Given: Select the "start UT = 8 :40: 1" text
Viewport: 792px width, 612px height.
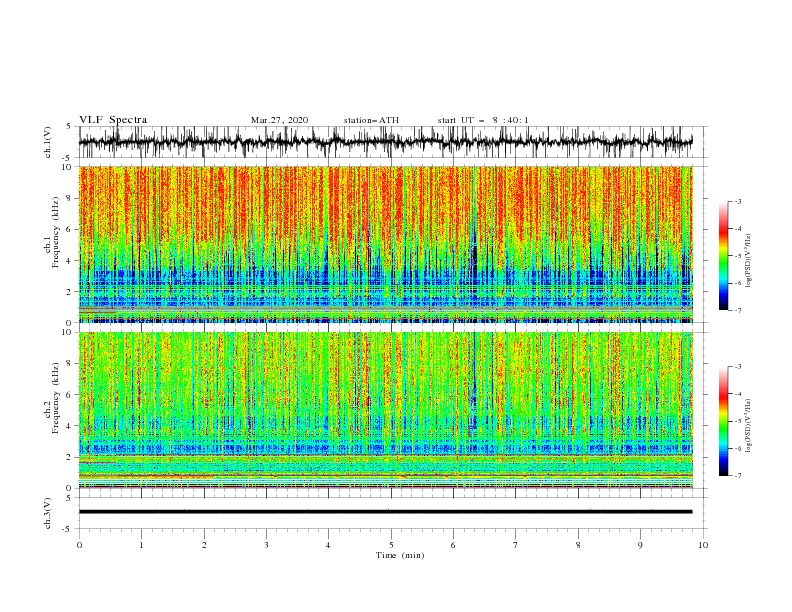Looking at the screenshot, I should pyautogui.click(x=483, y=120).
